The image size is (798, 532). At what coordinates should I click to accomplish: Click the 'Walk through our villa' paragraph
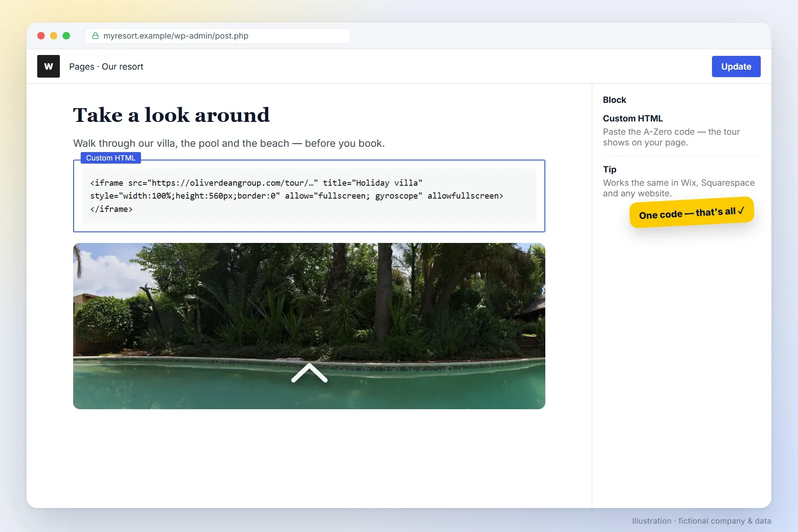[x=229, y=143]
